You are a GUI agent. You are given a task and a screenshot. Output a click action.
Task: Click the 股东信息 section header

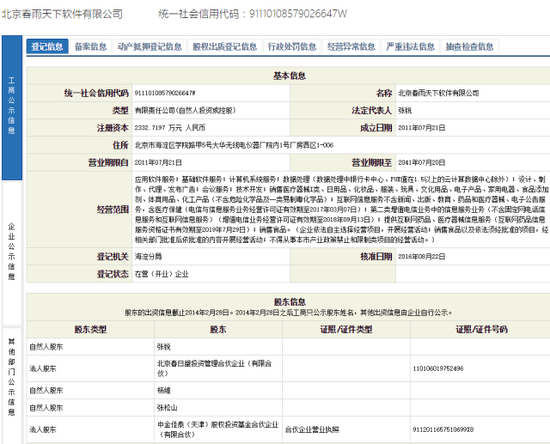[289, 302]
